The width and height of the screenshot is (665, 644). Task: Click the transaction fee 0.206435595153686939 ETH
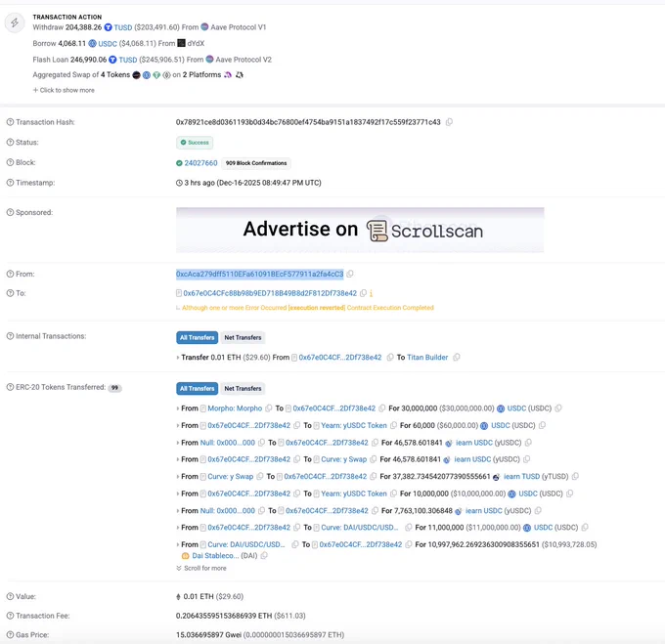(224, 616)
